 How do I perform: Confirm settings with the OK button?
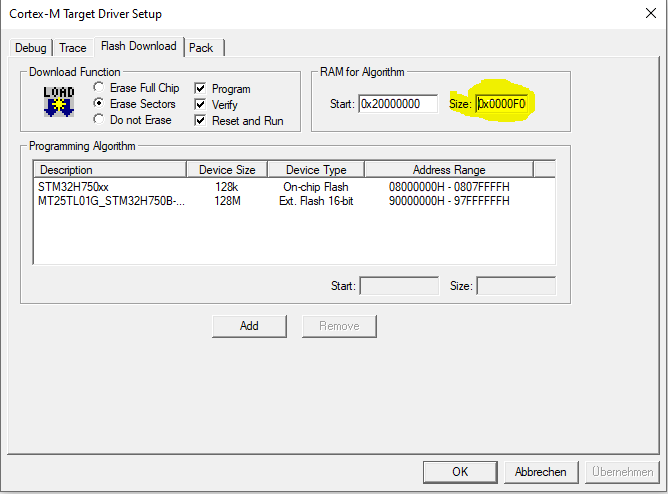(460, 472)
